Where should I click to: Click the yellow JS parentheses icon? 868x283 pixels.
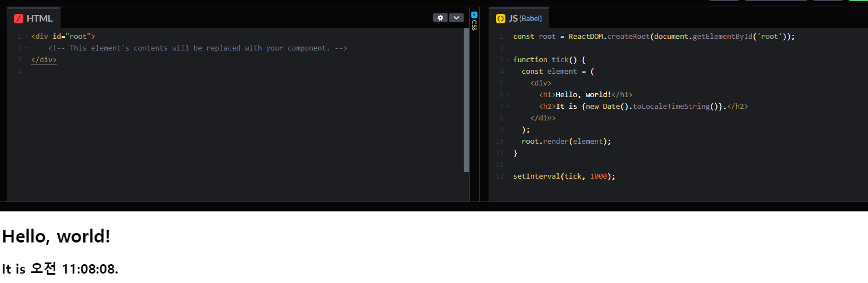coord(500,18)
